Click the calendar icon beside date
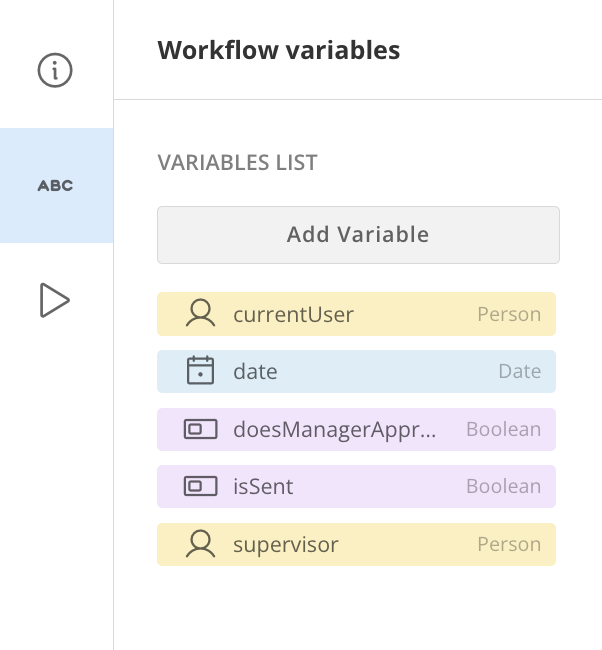The width and height of the screenshot is (602, 650). tap(201, 372)
